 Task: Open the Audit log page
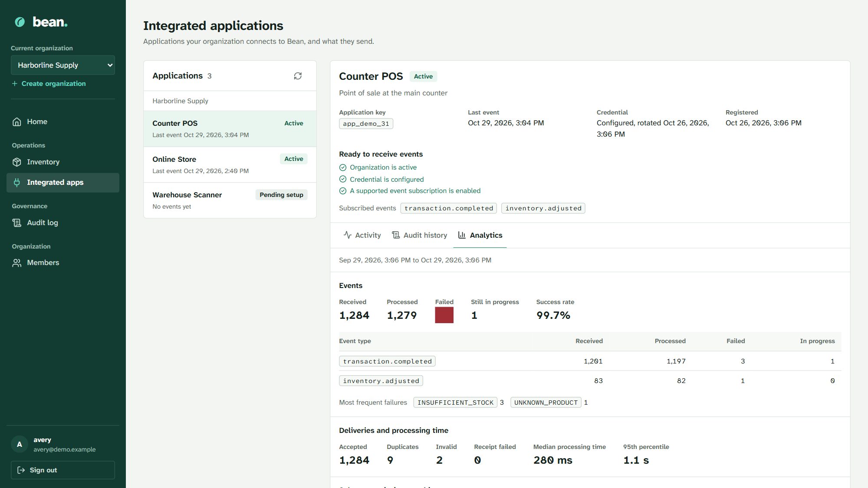tap(63, 223)
